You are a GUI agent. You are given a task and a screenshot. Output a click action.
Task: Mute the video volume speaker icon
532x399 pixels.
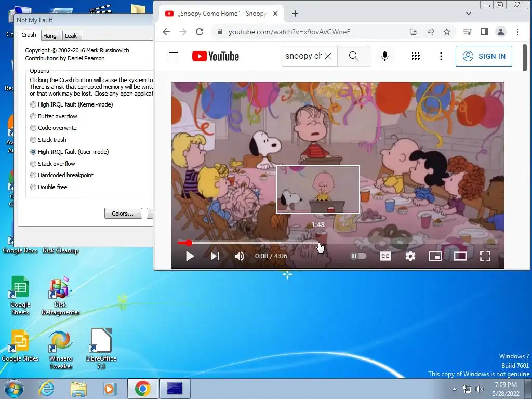240,256
